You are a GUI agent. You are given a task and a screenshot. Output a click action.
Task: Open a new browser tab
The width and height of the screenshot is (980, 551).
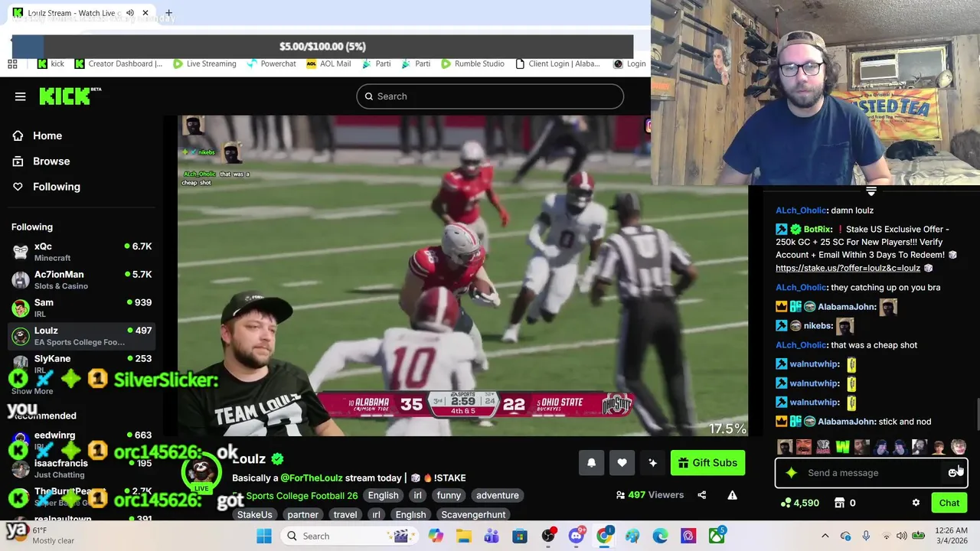coord(168,13)
